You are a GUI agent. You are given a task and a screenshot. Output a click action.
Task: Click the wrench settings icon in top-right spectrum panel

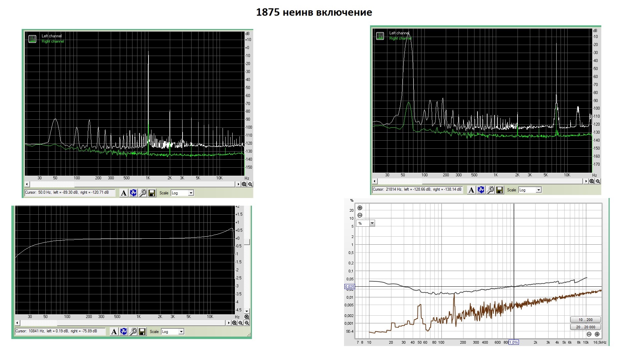click(490, 190)
